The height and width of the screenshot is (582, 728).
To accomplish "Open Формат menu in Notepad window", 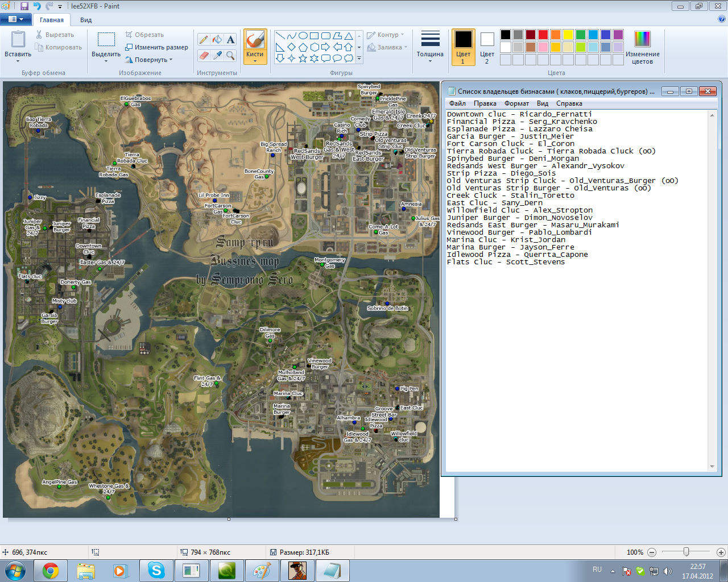I will tap(516, 103).
